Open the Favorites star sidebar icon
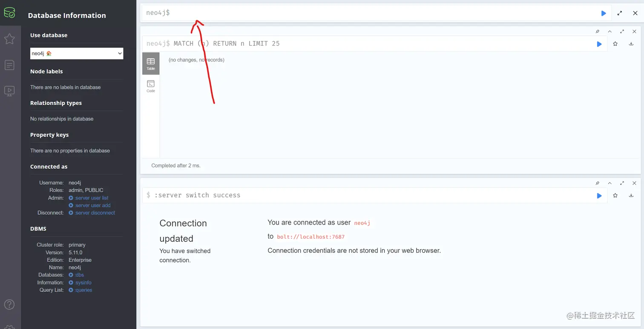Image resolution: width=644 pixels, height=329 pixels. pos(9,39)
